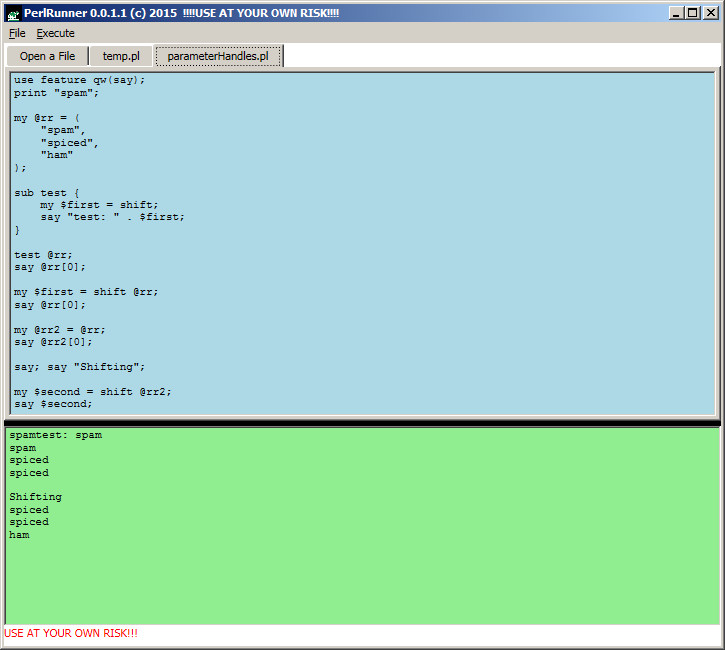This screenshot has height=650, width=725.
Task: Click the line 'say $second;'
Action: (x=53, y=404)
